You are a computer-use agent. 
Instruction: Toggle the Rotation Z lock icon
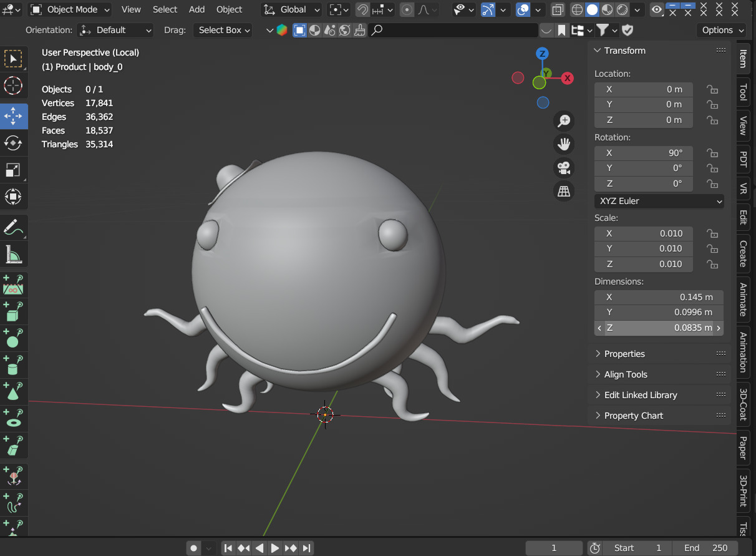[712, 183]
